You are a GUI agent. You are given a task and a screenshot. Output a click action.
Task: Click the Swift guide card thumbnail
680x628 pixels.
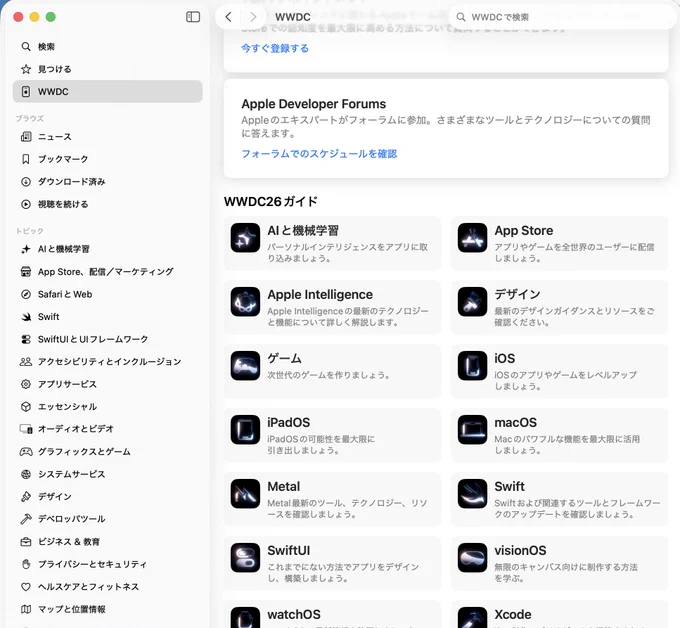[x=472, y=494]
